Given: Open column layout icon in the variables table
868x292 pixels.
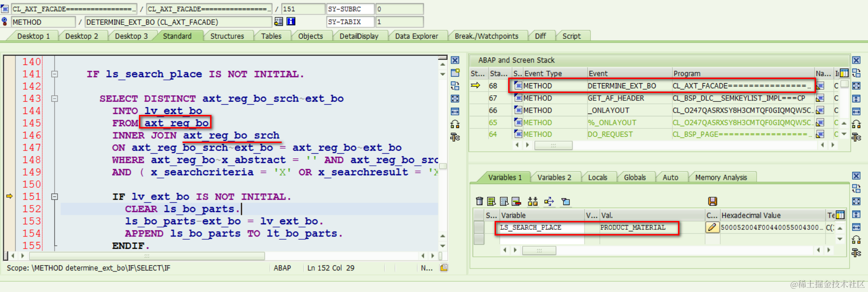Looking at the screenshot, I should [x=840, y=215].
